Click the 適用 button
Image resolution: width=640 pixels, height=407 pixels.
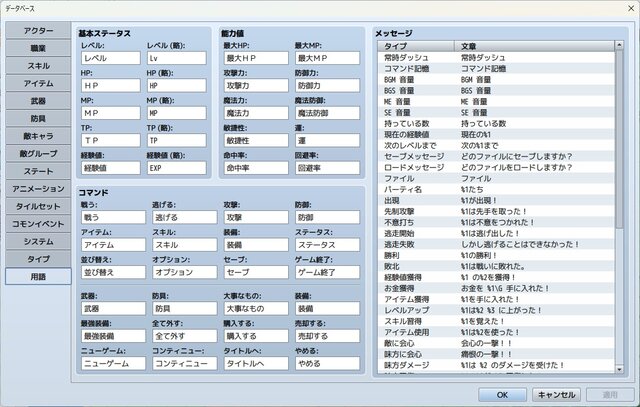610,395
